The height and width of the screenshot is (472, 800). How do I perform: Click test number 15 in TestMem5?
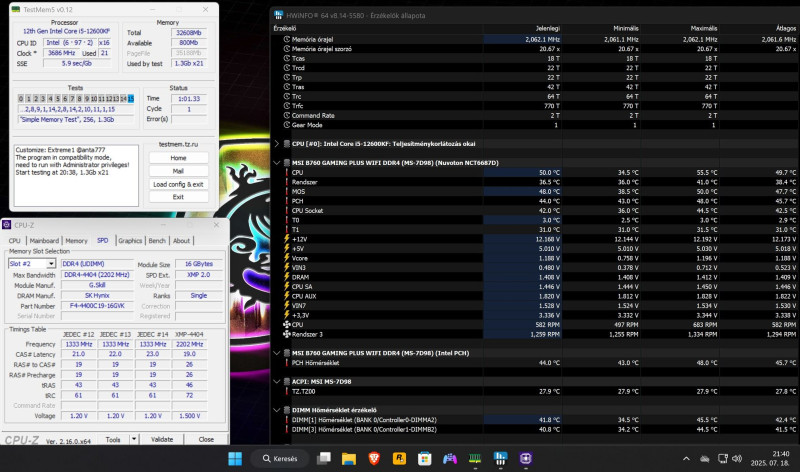131,98
